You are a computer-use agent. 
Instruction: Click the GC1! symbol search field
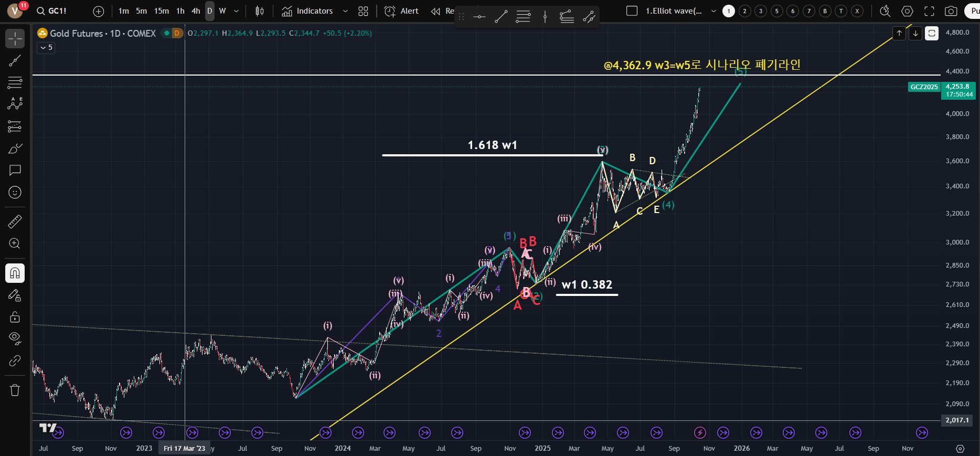coord(52,11)
